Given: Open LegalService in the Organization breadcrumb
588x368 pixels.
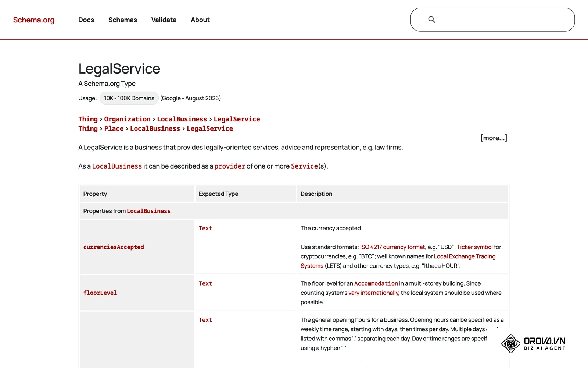Looking at the screenshot, I should tap(237, 119).
